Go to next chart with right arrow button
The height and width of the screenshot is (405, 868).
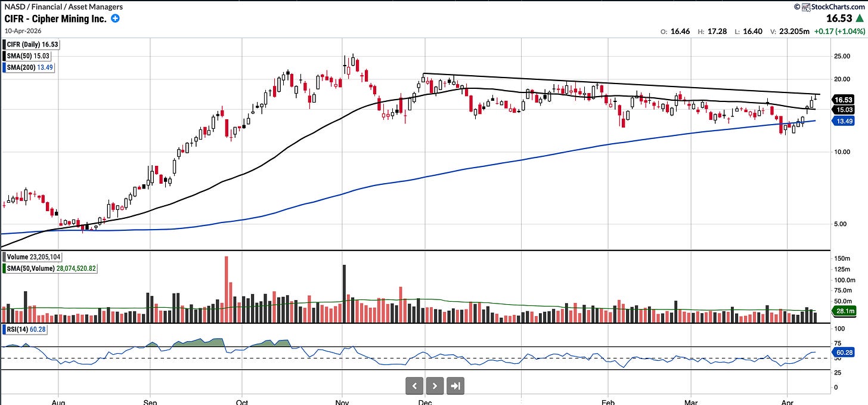pos(435,386)
